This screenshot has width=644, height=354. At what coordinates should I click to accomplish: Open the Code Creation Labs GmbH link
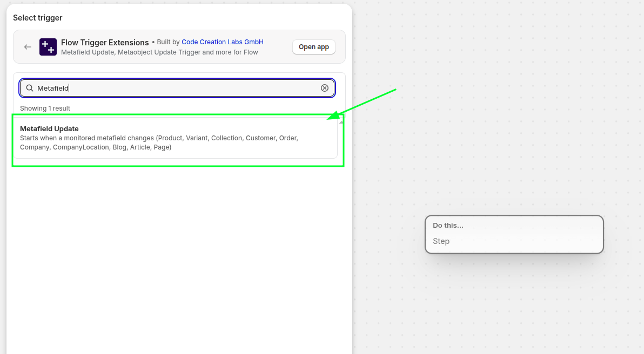coord(222,42)
